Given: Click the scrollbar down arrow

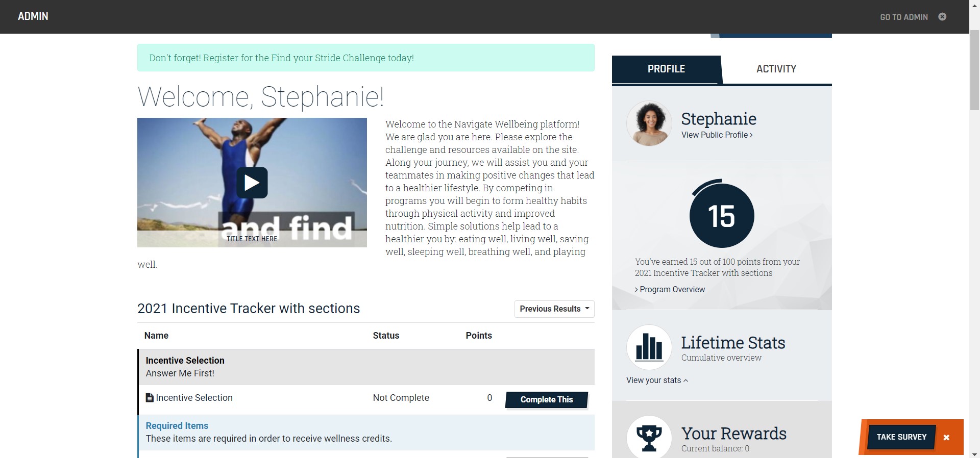Looking at the screenshot, I should click(974, 454).
